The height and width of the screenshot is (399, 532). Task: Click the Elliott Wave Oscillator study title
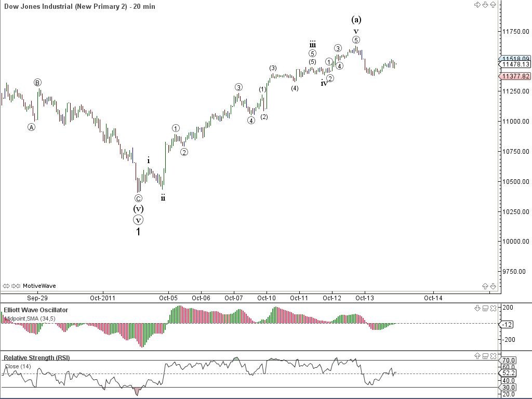pyautogui.click(x=36, y=310)
